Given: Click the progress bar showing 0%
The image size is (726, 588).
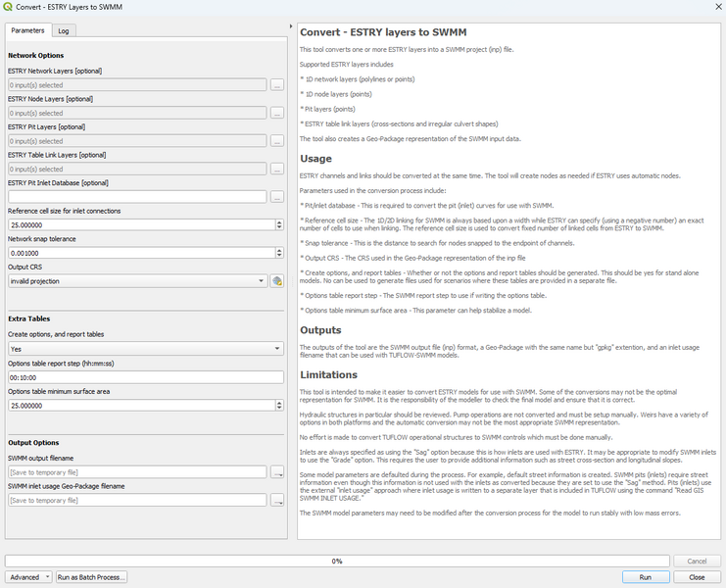Looking at the screenshot, I should tap(336, 562).
